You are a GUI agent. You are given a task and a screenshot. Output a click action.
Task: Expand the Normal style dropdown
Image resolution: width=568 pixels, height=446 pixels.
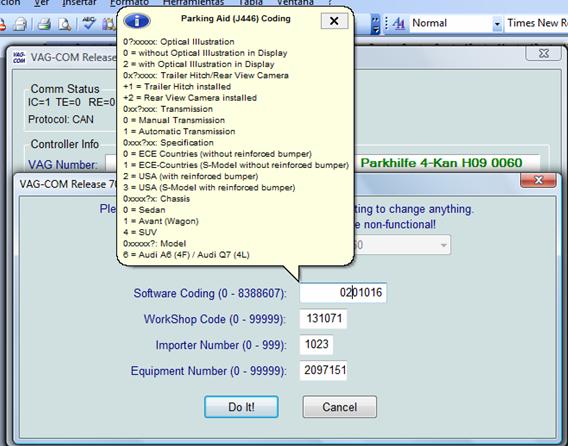point(497,24)
